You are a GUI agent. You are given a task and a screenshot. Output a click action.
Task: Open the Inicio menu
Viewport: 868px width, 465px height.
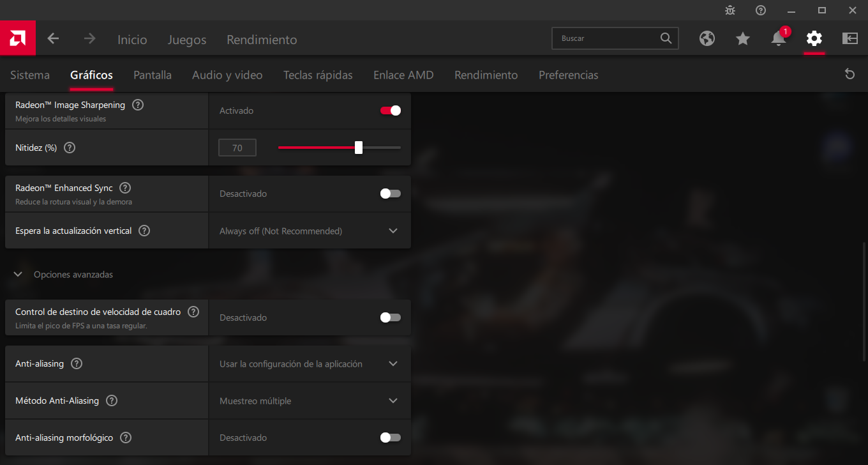tap(132, 40)
